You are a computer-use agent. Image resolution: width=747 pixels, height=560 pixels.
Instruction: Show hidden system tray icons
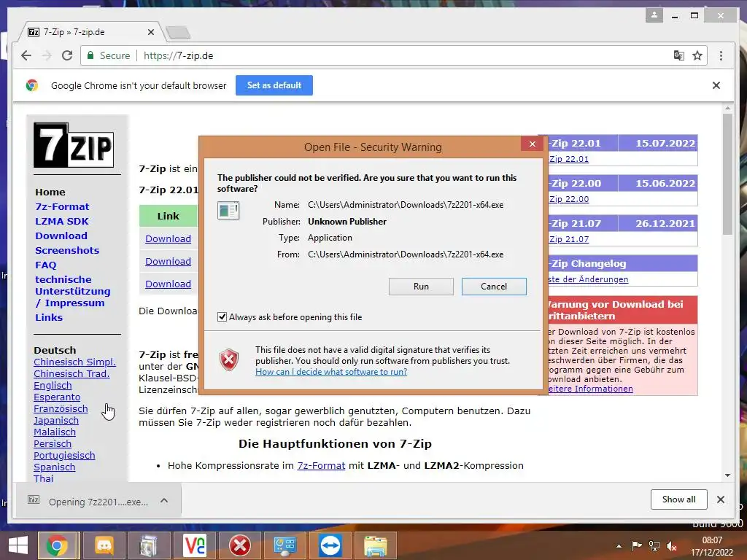coord(619,546)
